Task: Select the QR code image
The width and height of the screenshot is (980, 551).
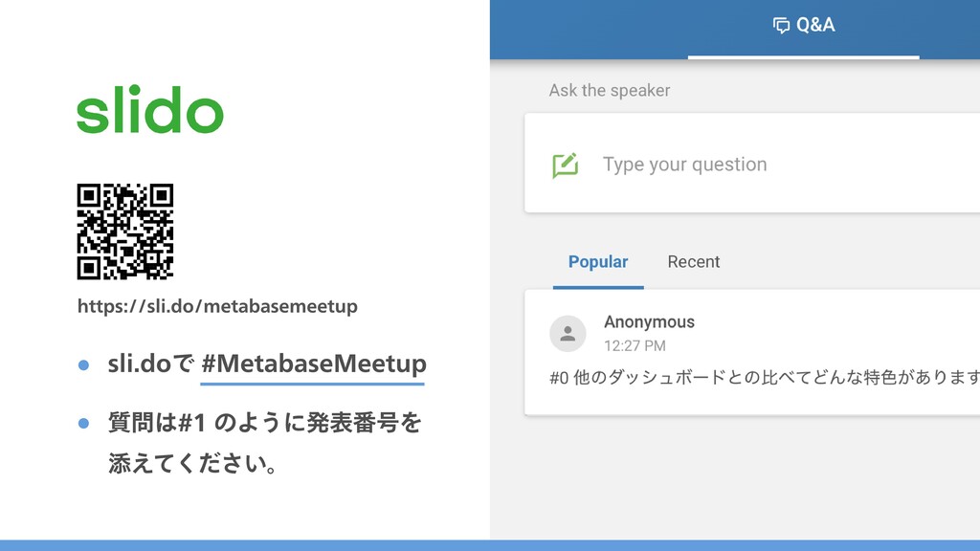Action: pyautogui.click(x=125, y=231)
